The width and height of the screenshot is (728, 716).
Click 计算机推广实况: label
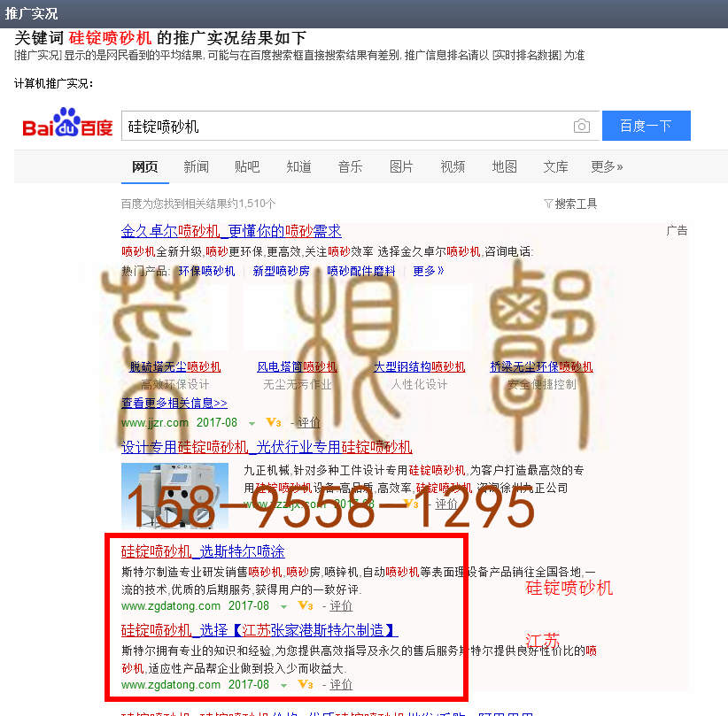(x=53, y=83)
